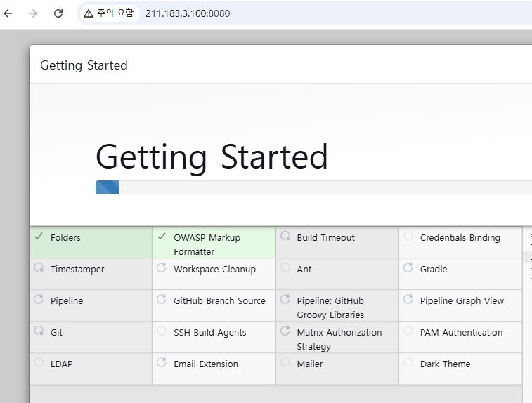Select the Credentials Binding label
Screen dimensions: 532x403
point(460,238)
